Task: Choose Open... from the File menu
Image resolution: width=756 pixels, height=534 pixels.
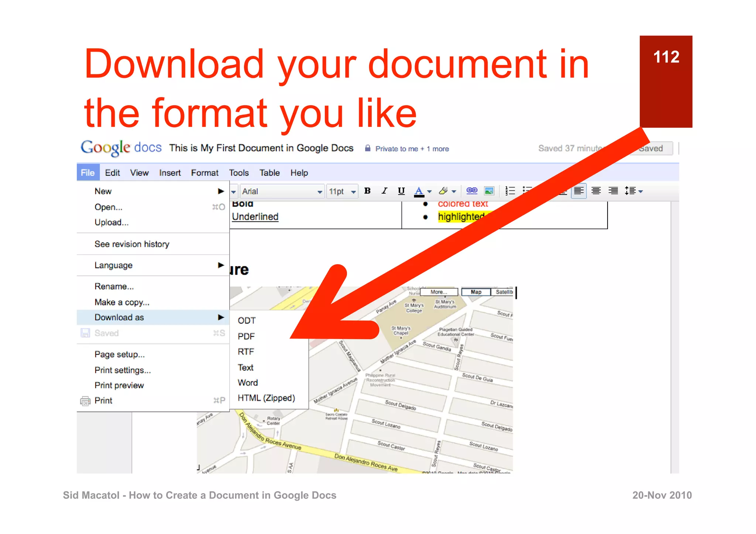Action: 153,207
